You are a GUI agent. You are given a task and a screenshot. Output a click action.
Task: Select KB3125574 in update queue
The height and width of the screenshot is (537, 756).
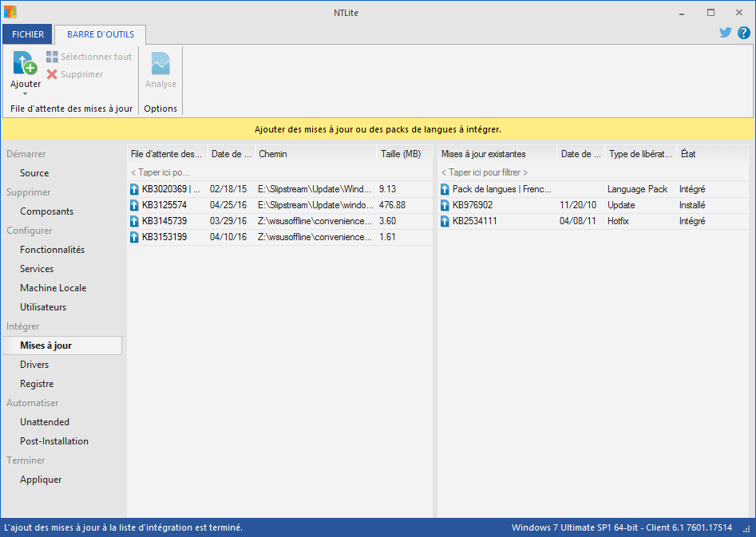pos(164,205)
